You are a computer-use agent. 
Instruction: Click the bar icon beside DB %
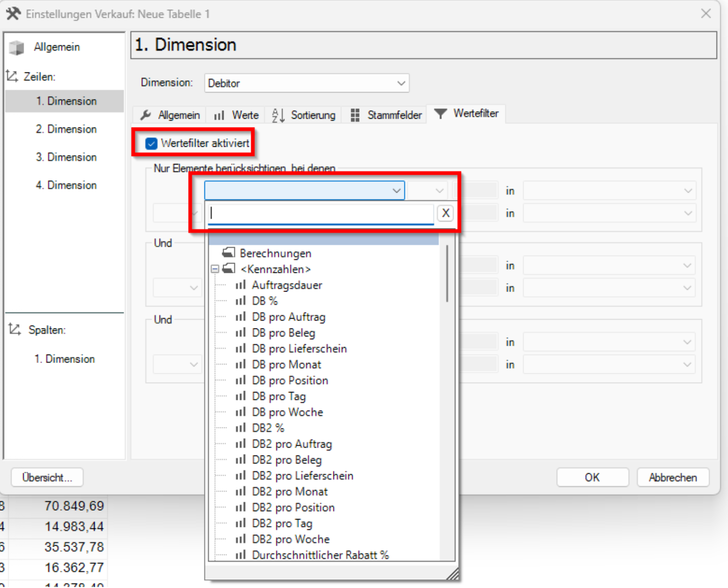coord(240,301)
